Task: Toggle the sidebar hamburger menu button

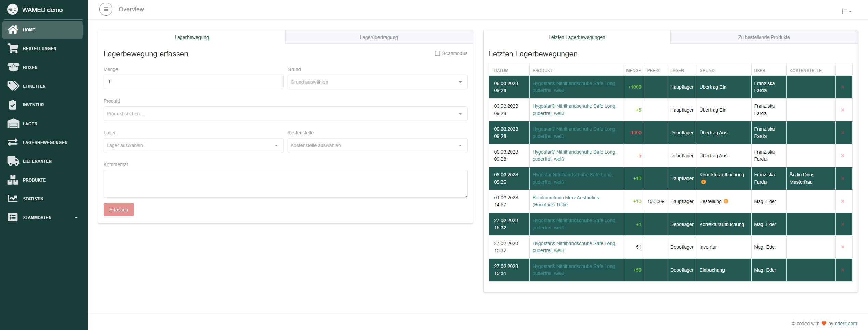Action: (106, 9)
